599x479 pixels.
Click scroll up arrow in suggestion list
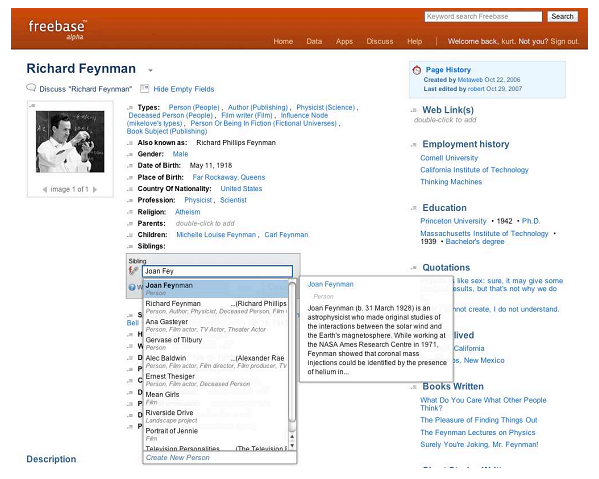(x=292, y=437)
